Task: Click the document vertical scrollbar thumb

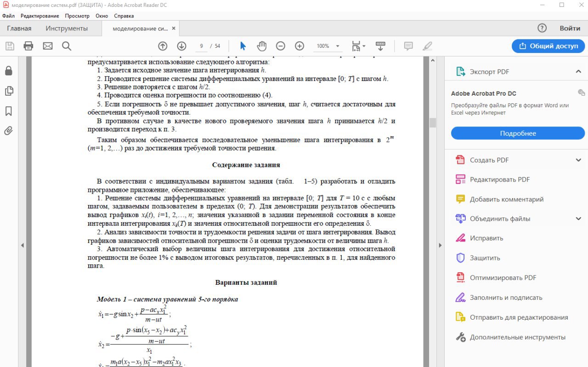Action: point(432,123)
